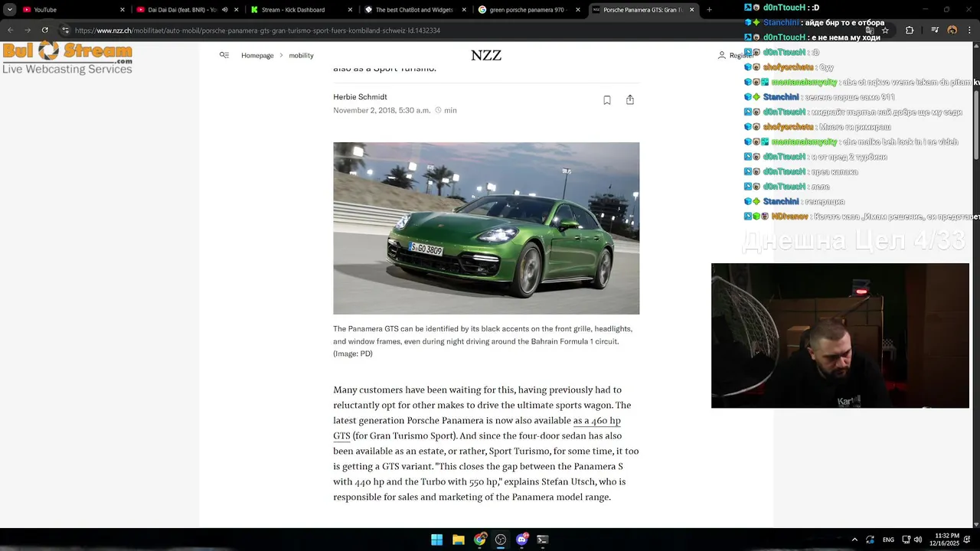Image resolution: width=980 pixels, height=551 pixels.
Task: Translate this page via the translate icon
Action: pos(870,31)
